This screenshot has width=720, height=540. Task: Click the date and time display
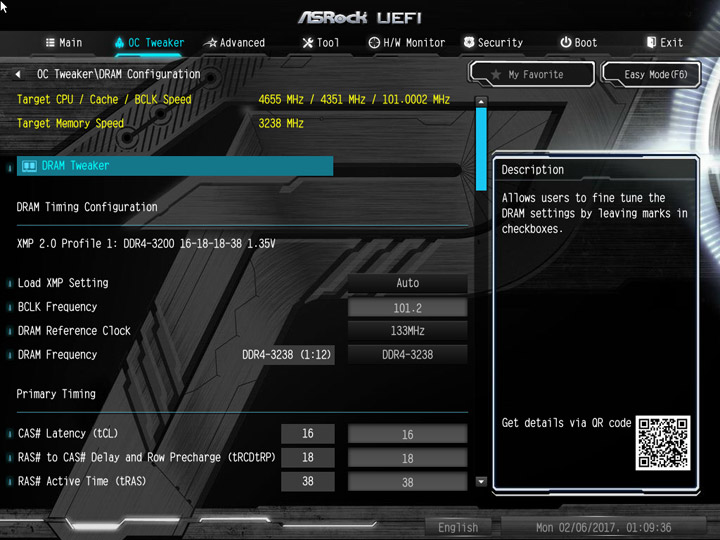tap(603, 528)
